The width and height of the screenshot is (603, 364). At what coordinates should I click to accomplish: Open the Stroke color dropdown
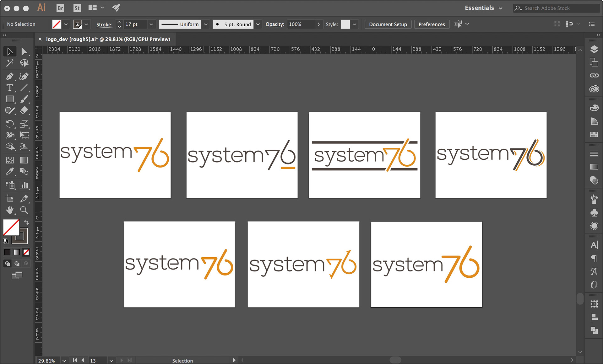[86, 24]
